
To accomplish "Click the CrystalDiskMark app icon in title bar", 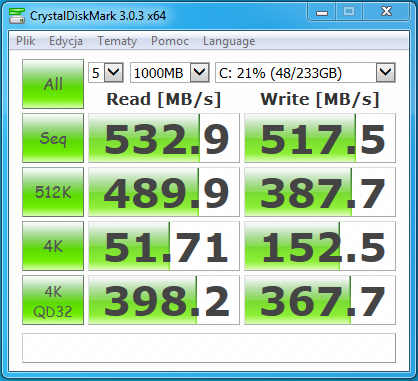I will tap(17, 15).
